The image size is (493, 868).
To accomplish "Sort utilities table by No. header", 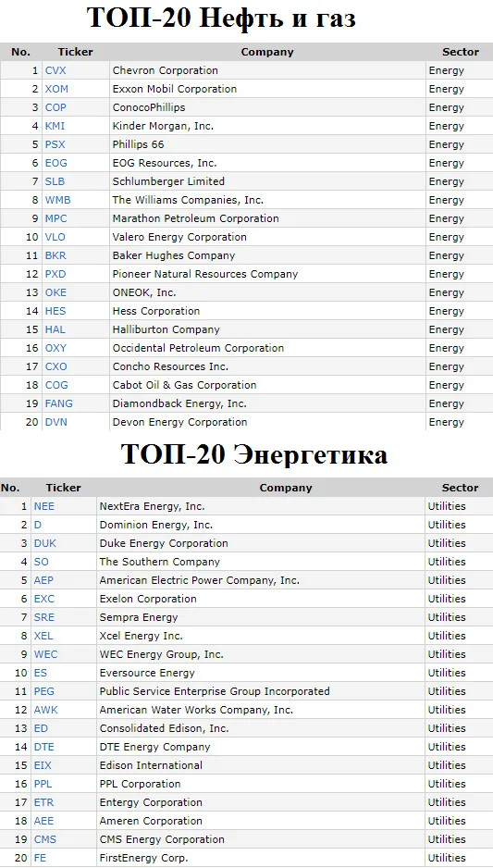I will click(10, 488).
